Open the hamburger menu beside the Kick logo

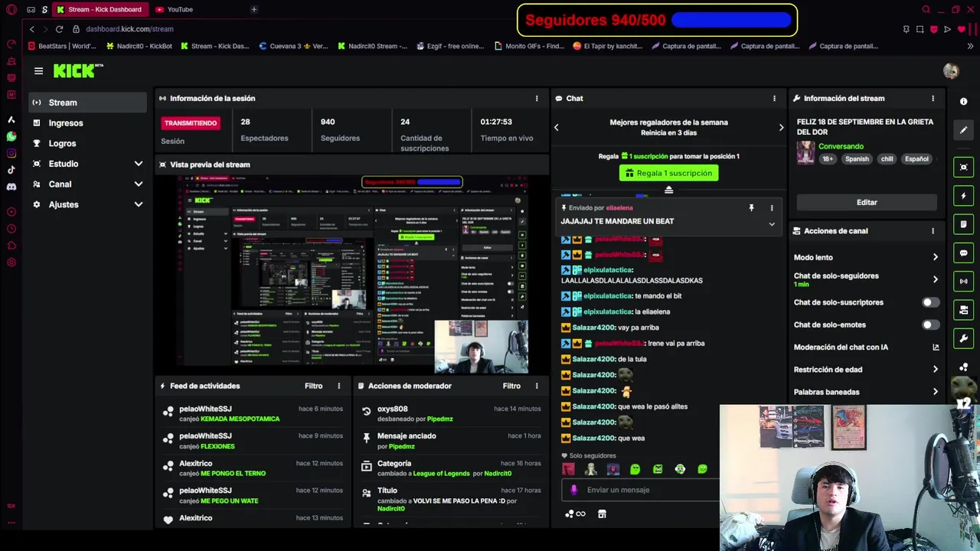(x=38, y=71)
